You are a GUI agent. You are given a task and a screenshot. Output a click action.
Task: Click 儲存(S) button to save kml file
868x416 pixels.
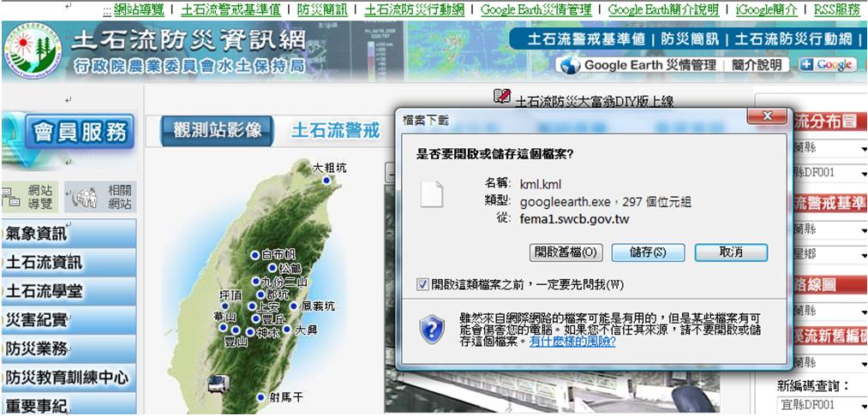tap(649, 253)
